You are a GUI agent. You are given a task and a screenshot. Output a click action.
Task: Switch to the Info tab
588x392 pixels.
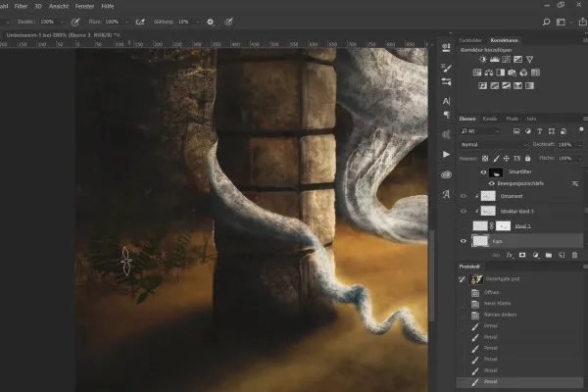pyautogui.click(x=531, y=119)
